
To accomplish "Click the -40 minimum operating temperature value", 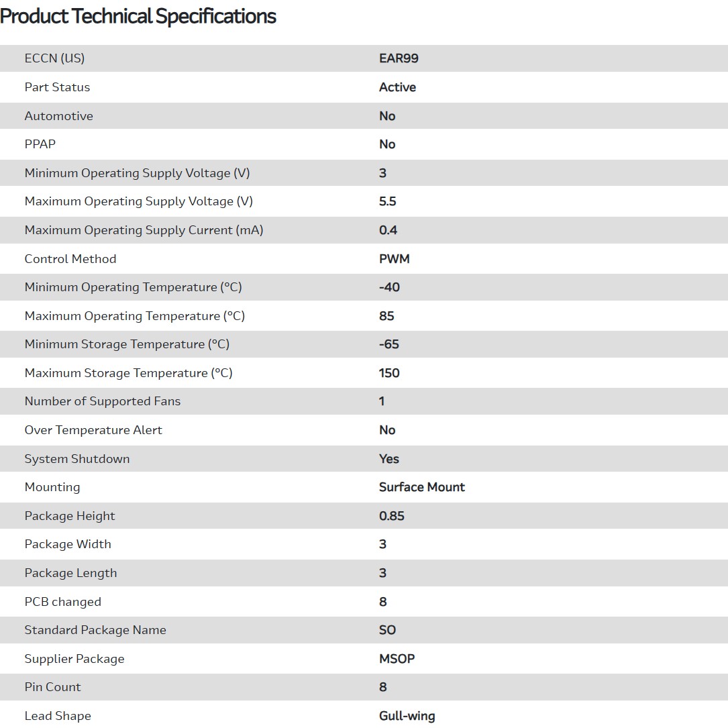I will click(x=389, y=287).
